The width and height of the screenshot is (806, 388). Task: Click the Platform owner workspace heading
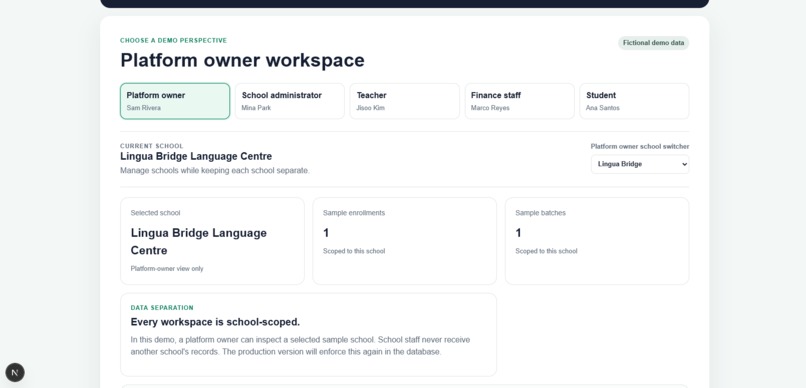pos(243,60)
